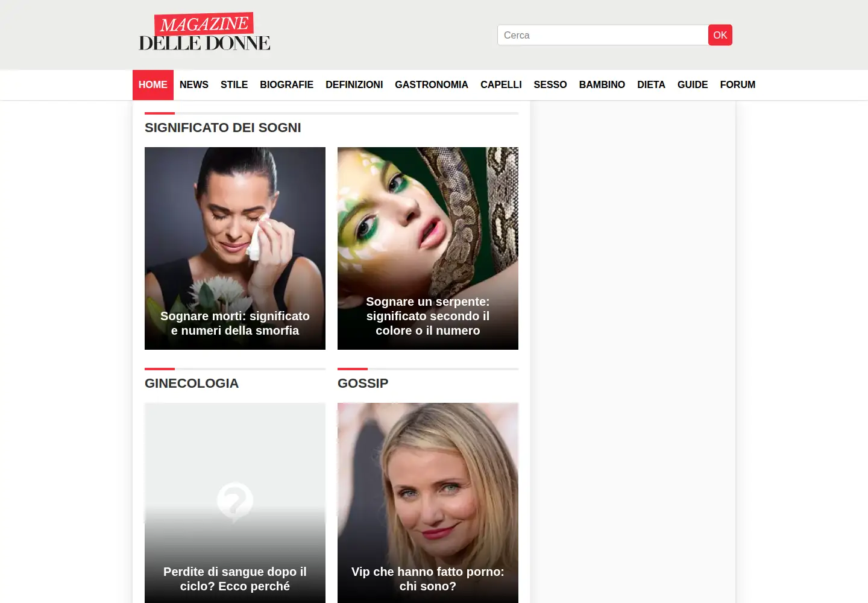868x603 pixels.
Task: Select the SESSO navigation item
Action: tap(550, 85)
